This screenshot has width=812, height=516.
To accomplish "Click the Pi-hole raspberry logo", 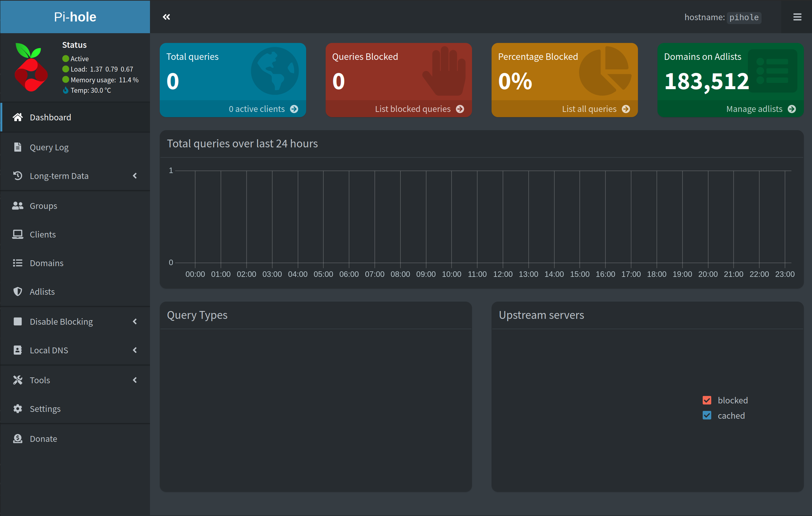I will (x=31, y=67).
